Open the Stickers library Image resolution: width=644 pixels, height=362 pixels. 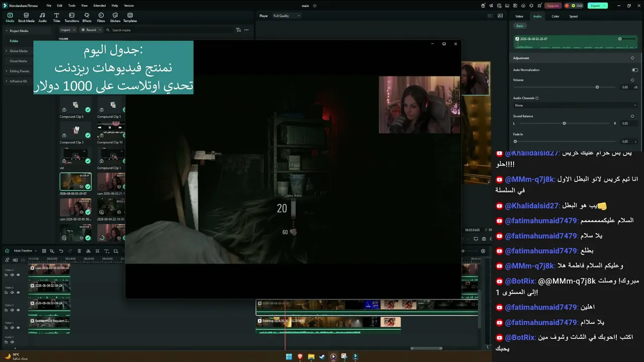(115, 18)
